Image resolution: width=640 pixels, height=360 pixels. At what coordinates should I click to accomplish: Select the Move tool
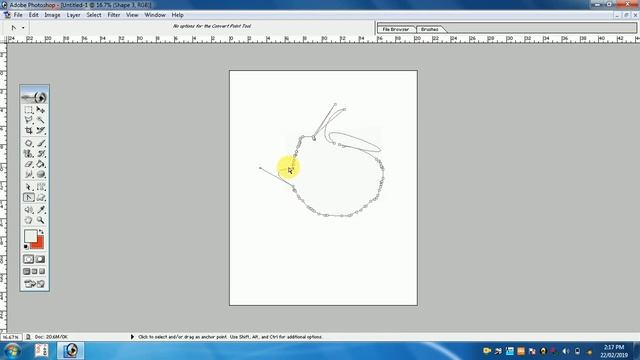click(x=40, y=110)
